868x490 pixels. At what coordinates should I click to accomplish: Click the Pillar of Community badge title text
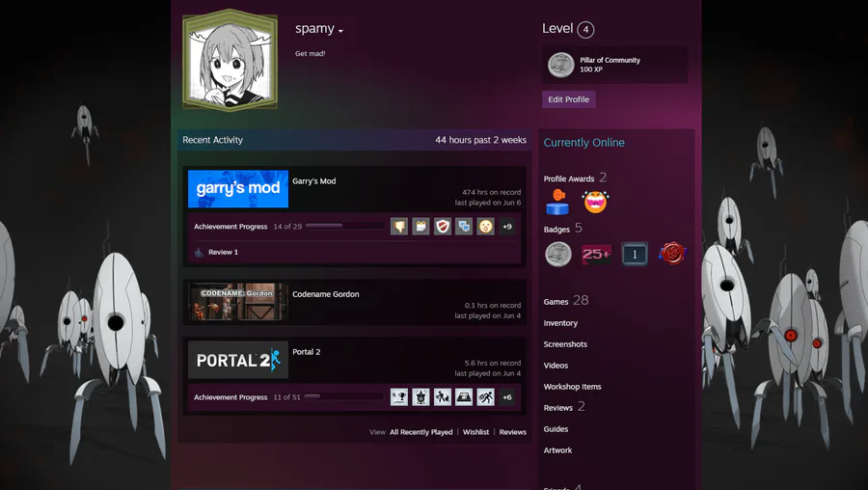coord(610,60)
